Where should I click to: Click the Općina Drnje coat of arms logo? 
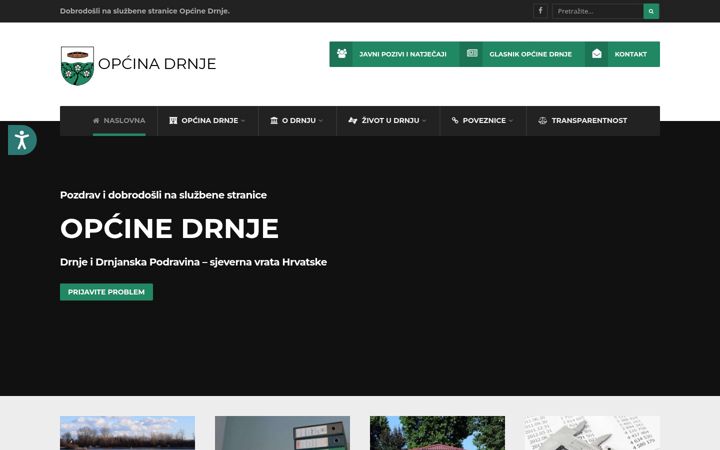[77, 66]
